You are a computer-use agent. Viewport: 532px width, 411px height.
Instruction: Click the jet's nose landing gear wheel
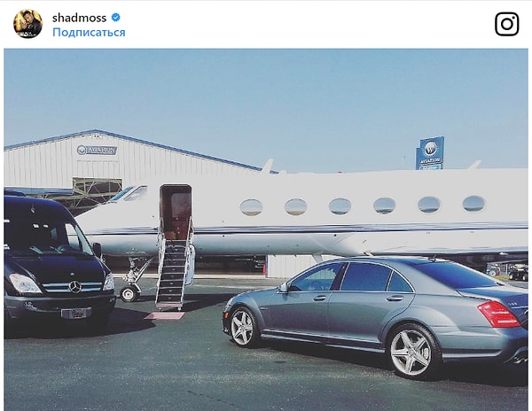(129, 294)
